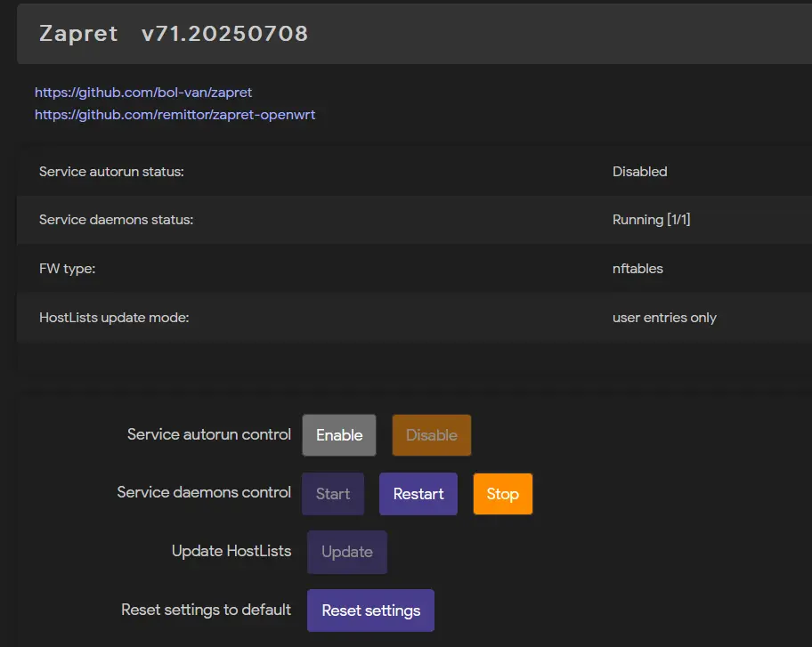
Task: Open the bol-van/zapret GitHub link
Action: 143,93
